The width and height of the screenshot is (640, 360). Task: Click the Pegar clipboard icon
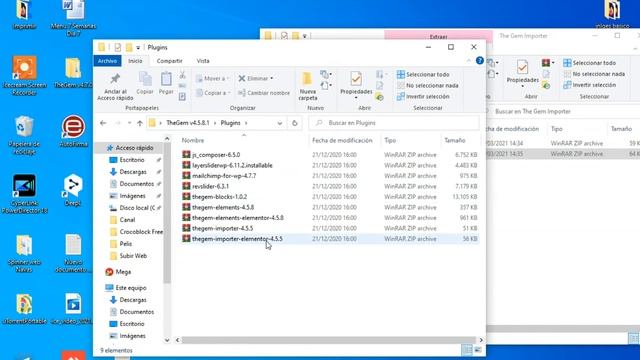click(x=166, y=79)
